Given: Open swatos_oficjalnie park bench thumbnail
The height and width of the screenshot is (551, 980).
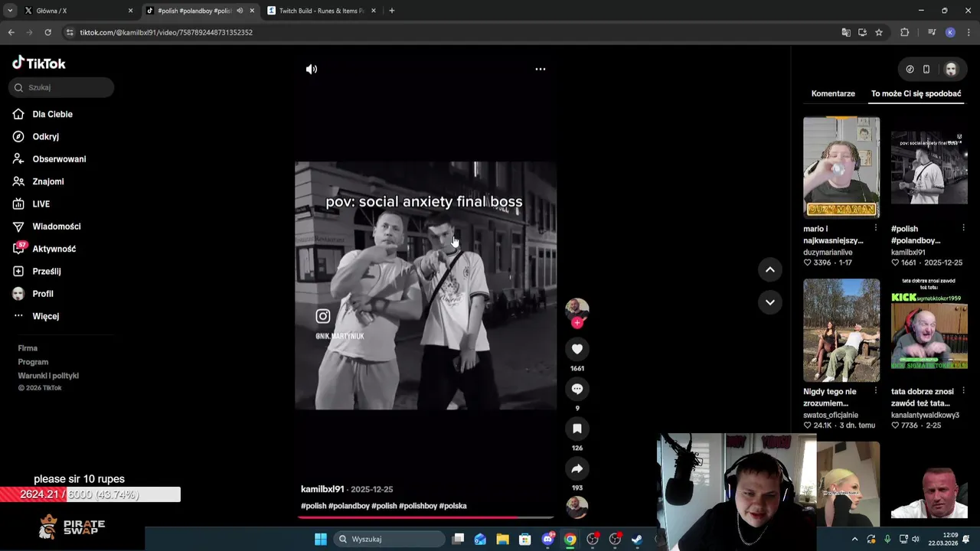Looking at the screenshot, I should point(841,330).
